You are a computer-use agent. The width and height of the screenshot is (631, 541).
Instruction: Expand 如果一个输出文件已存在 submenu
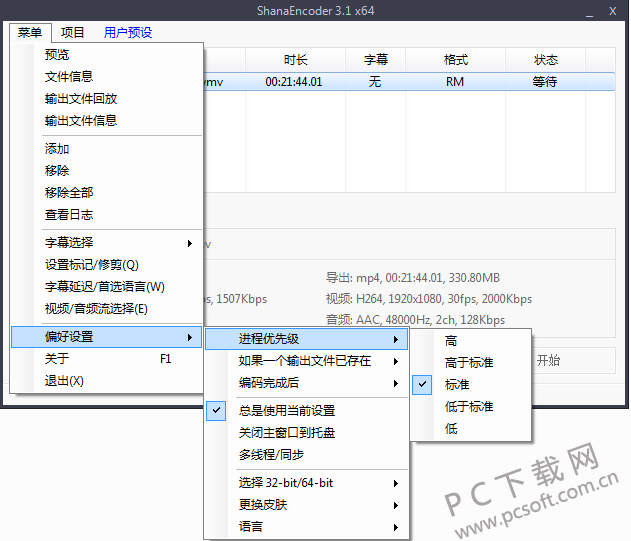coord(307,361)
